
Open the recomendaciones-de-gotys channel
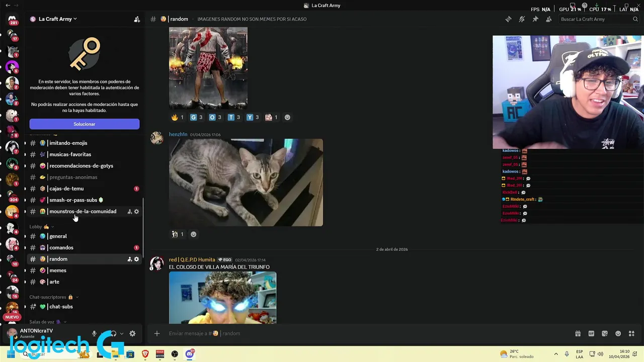pos(84,166)
